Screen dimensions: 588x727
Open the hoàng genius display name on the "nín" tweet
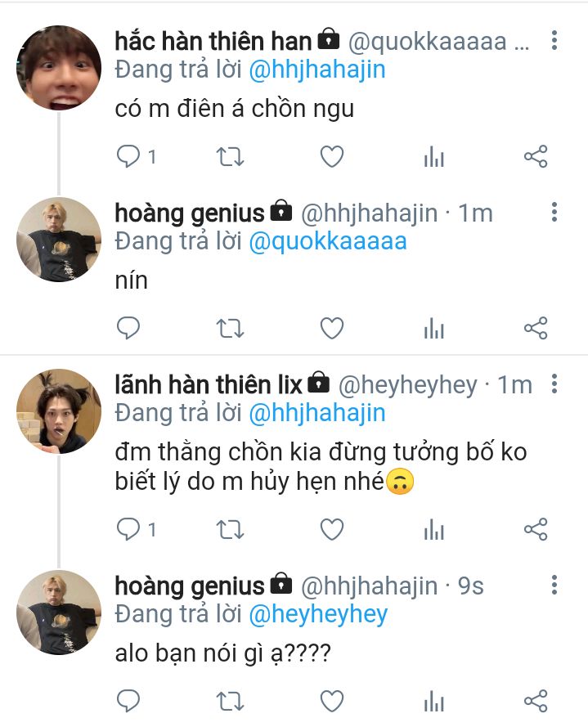tap(189, 213)
